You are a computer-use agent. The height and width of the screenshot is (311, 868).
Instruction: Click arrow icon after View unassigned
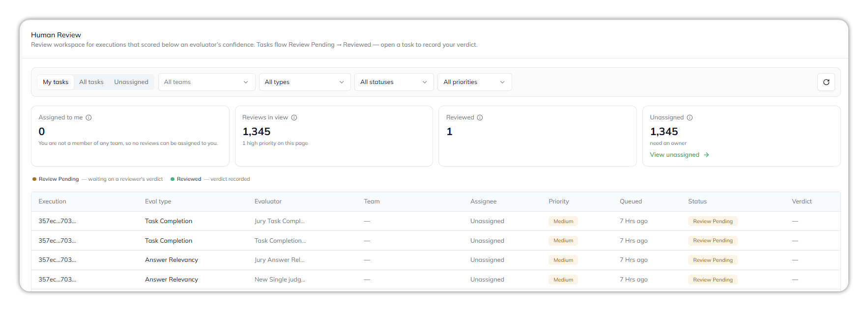(x=706, y=155)
